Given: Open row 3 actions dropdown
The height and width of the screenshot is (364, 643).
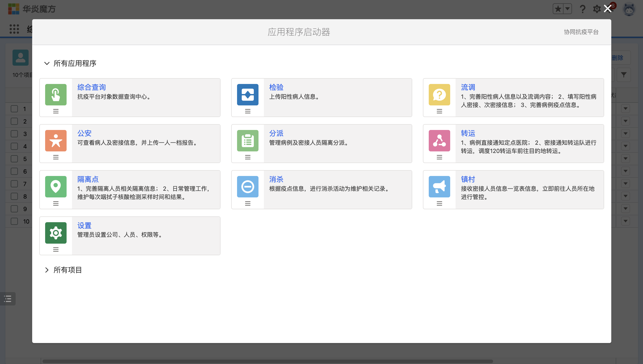Looking at the screenshot, I should coord(626,134).
